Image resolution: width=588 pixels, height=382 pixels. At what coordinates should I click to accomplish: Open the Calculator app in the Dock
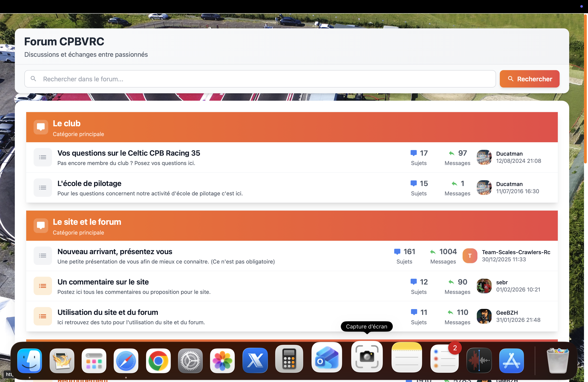[289, 359]
